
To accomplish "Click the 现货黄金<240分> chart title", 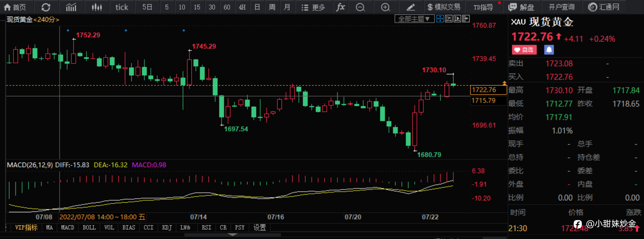I will point(33,19).
